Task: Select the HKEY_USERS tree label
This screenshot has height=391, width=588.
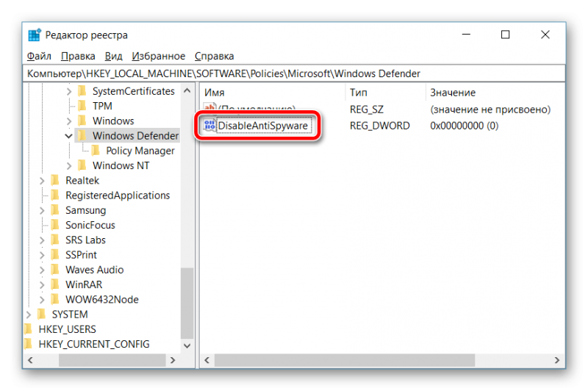Action: (67, 329)
